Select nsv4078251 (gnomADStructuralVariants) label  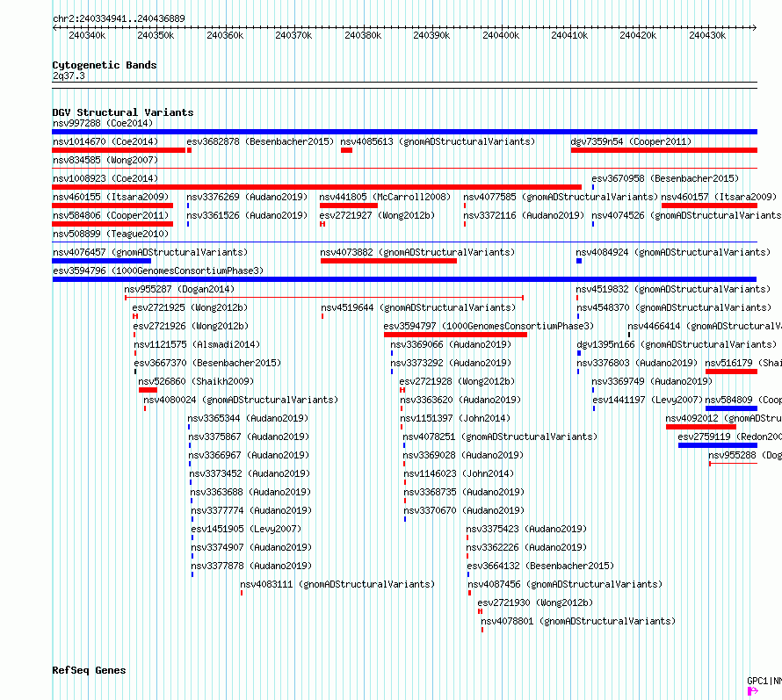(500, 437)
